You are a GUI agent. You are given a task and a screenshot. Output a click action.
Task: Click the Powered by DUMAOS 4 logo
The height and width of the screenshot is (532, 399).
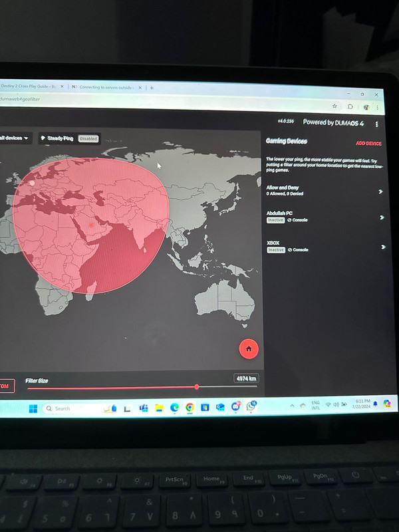(334, 122)
